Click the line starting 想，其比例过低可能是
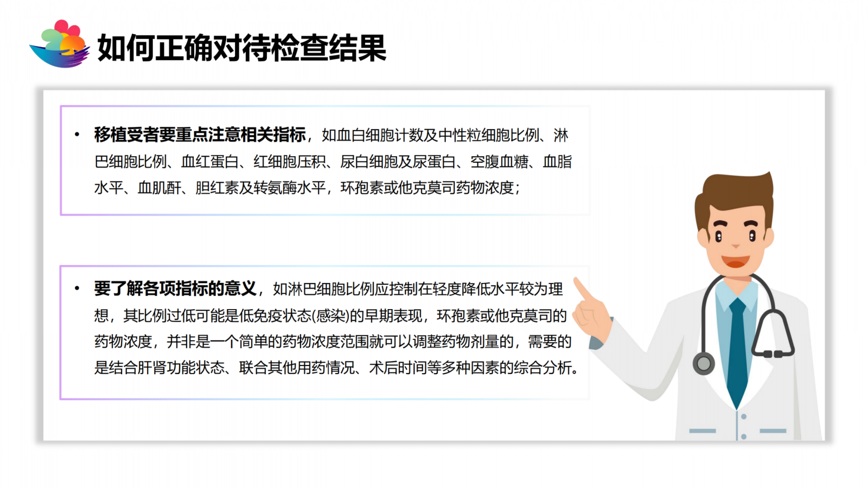The width and height of the screenshot is (868, 488). pyautogui.click(x=330, y=316)
